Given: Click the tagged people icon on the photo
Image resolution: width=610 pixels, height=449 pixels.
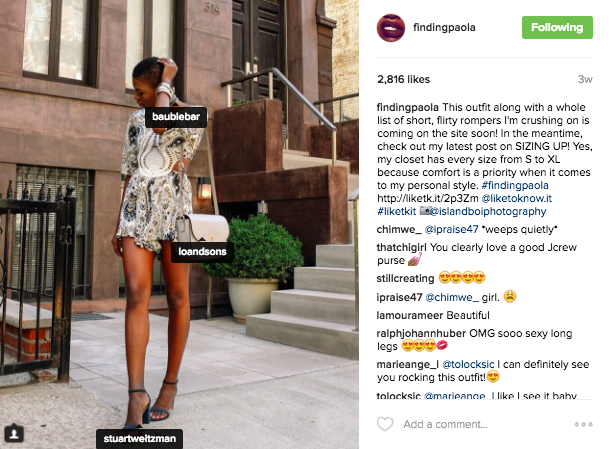Looking at the screenshot, I should 14,433.
